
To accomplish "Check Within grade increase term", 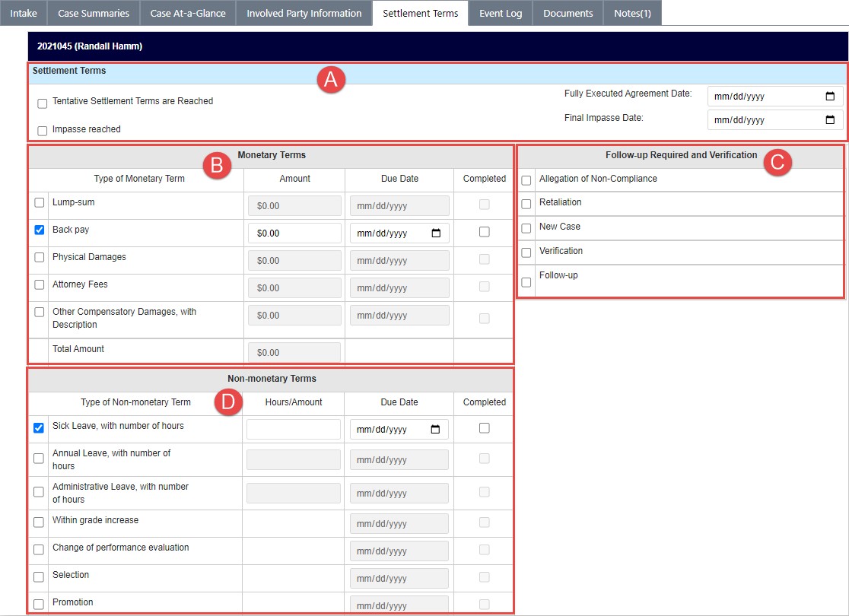I will (x=39, y=522).
